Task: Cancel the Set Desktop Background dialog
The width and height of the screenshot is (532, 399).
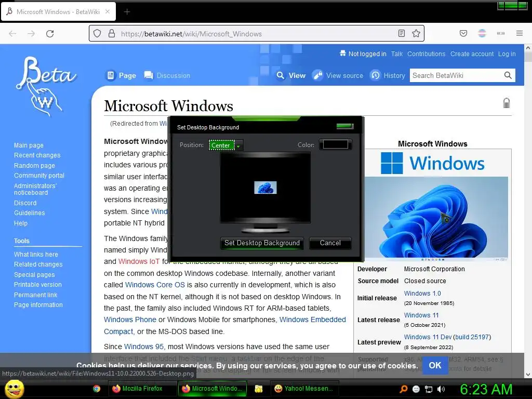Action: (330, 243)
